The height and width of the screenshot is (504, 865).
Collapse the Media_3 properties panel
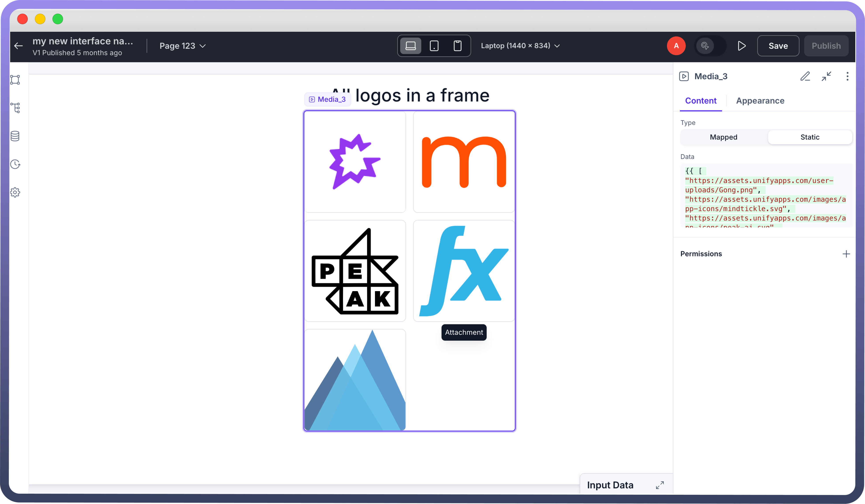tap(826, 76)
